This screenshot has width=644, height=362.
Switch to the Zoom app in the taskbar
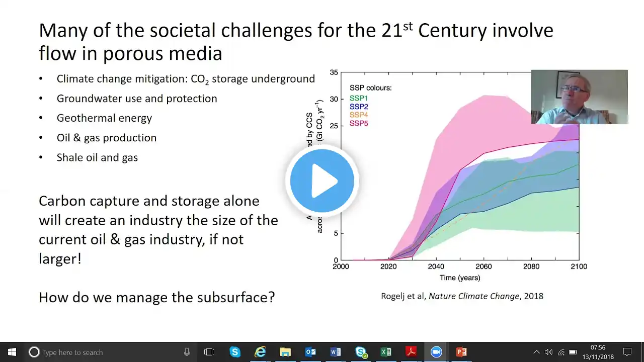[436, 352]
